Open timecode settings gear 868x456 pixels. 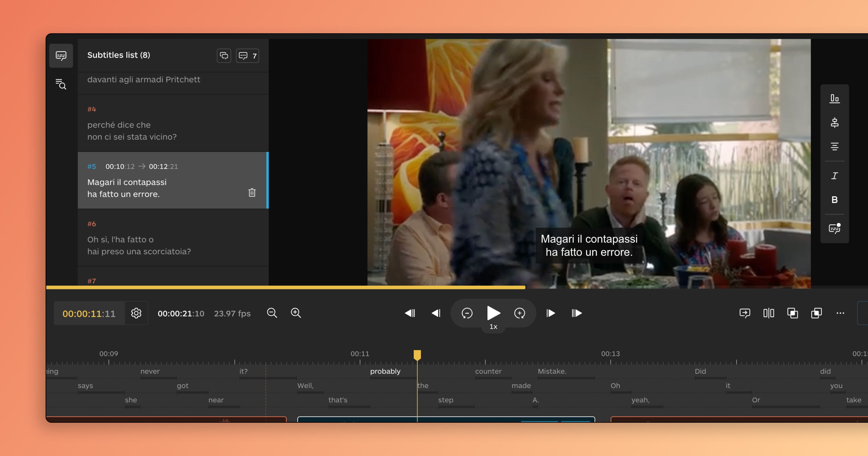point(136,313)
